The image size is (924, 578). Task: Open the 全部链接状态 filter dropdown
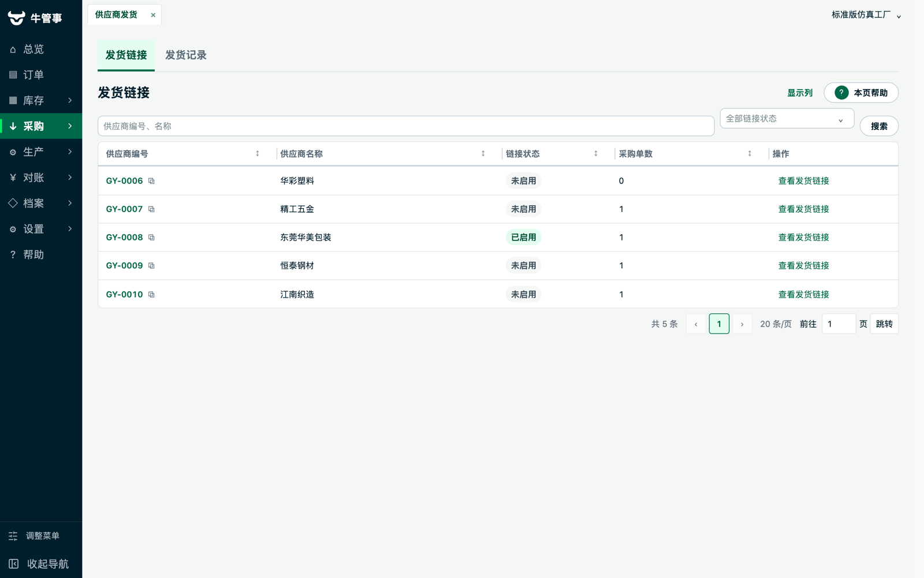point(787,118)
